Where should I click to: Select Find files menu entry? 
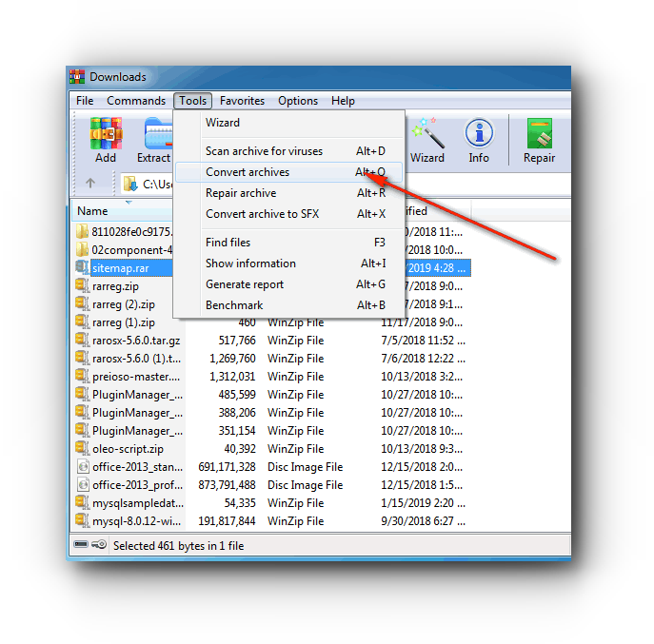coord(288,243)
